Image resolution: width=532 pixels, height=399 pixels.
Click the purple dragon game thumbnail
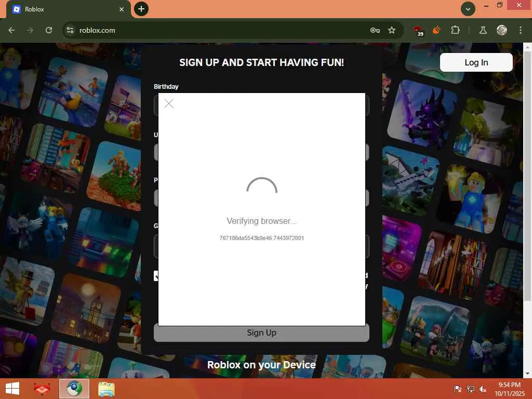coord(422,114)
